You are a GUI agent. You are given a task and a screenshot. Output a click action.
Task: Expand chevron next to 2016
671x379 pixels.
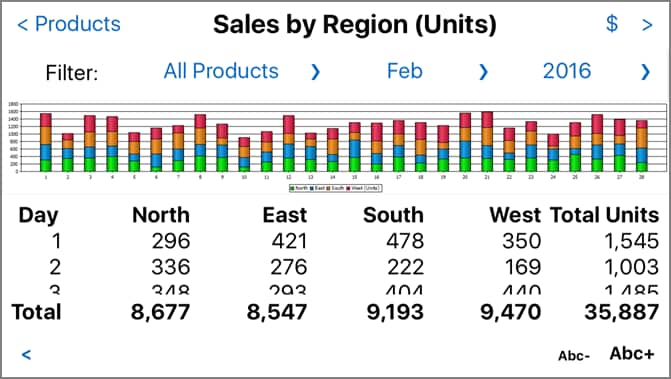(646, 72)
